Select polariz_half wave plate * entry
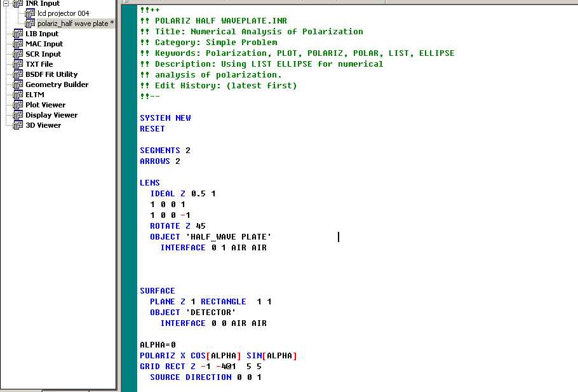Screen dimensions: 578x392 pyautogui.click(x=76, y=24)
